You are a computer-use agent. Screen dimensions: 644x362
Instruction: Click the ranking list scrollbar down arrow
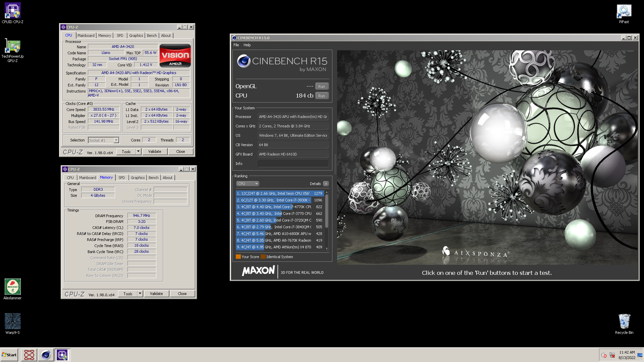(x=327, y=248)
